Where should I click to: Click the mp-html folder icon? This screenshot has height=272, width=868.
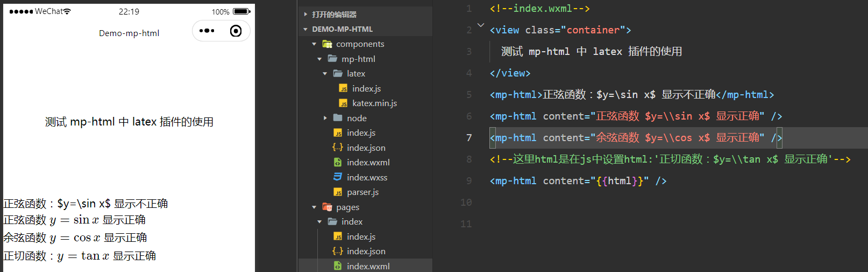(332, 59)
